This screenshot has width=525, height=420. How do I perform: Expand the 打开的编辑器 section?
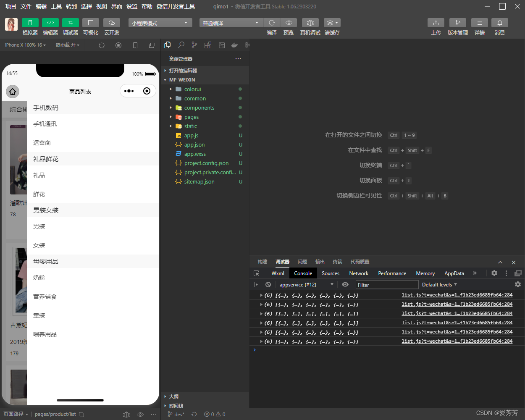(x=205, y=71)
